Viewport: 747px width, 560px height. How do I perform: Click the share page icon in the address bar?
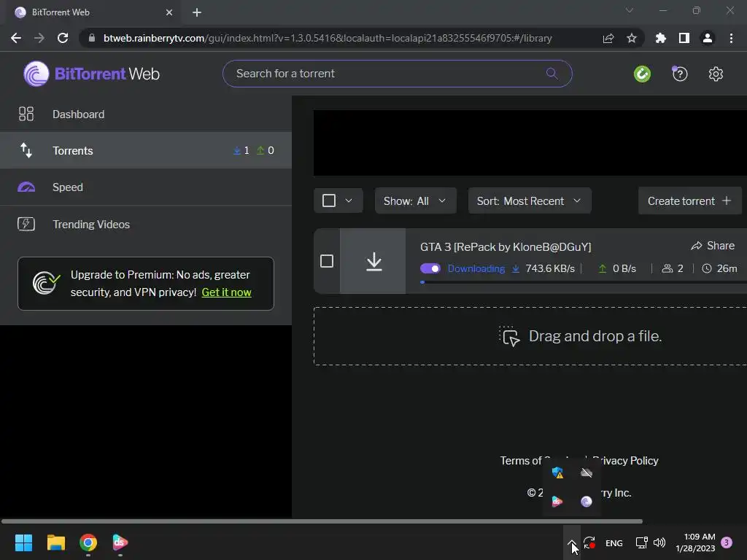[x=608, y=38]
